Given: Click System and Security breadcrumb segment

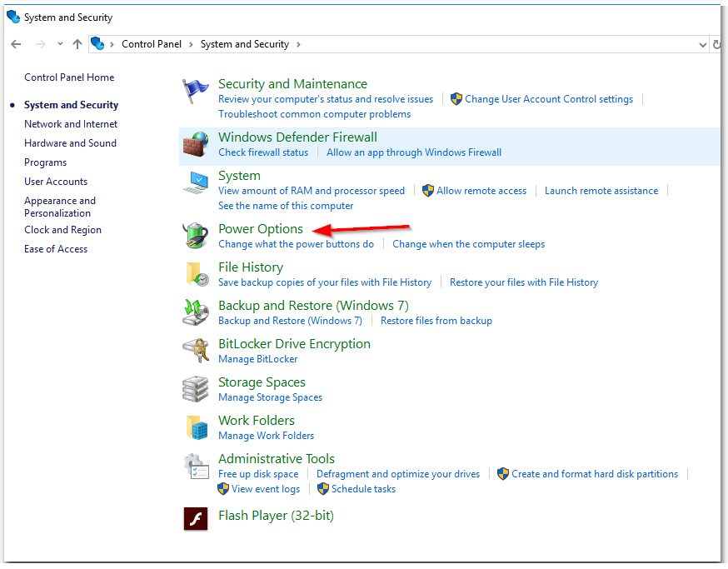Looking at the screenshot, I should (245, 44).
